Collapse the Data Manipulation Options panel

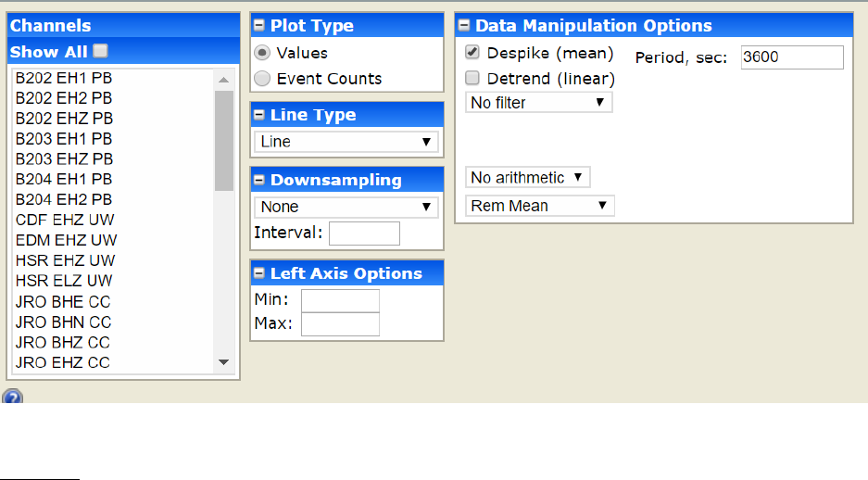pos(465,26)
